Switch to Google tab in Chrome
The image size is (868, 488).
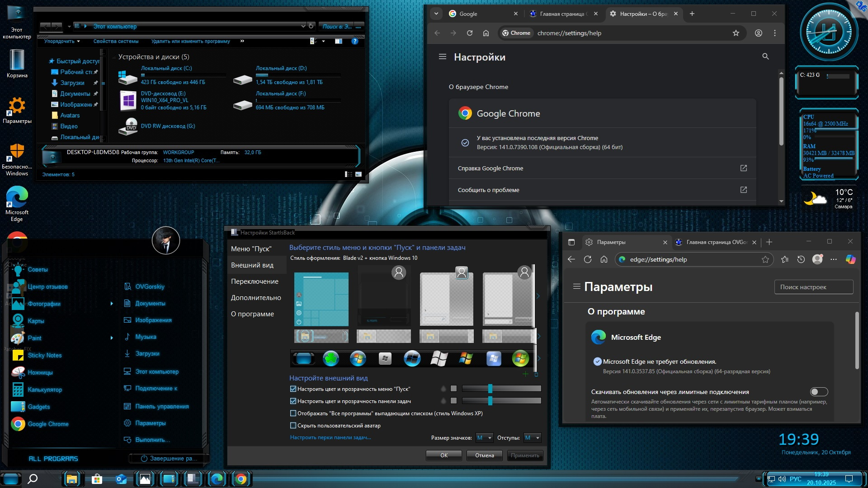tap(479, 14)
